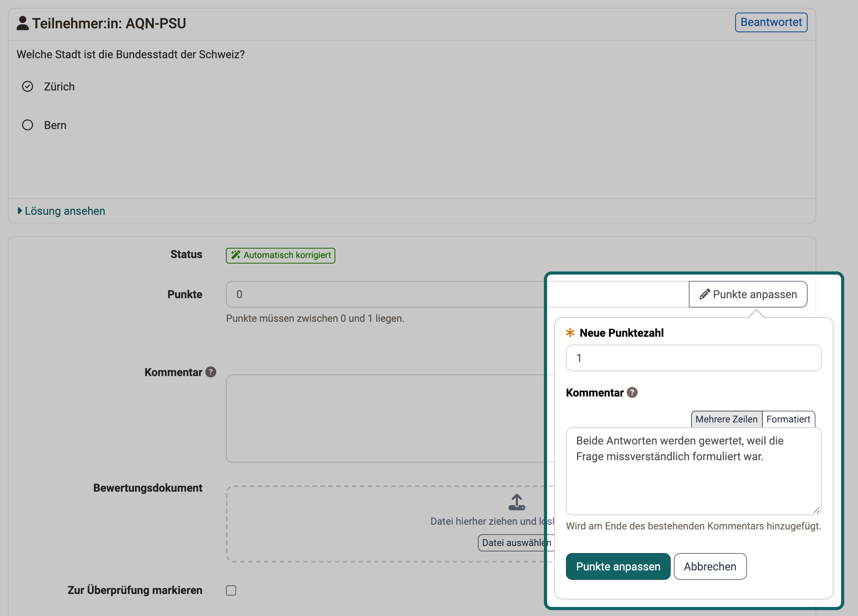The height and width of the screenshot is (616, 858).
Task: Click the Abbrechen button
Action: [710, 566]
